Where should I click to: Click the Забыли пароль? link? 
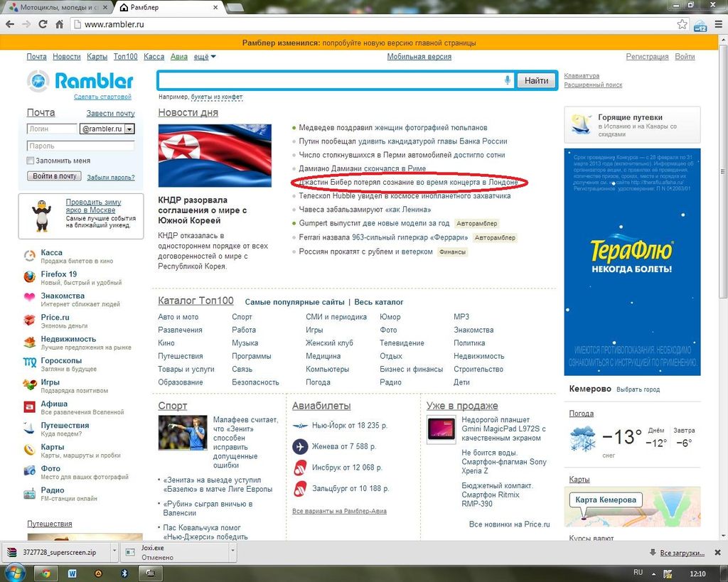pos(110,177)
